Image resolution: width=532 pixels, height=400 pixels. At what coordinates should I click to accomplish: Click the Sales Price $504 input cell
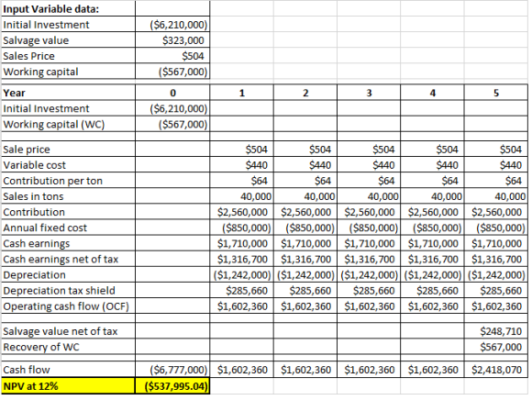point(172,56)
